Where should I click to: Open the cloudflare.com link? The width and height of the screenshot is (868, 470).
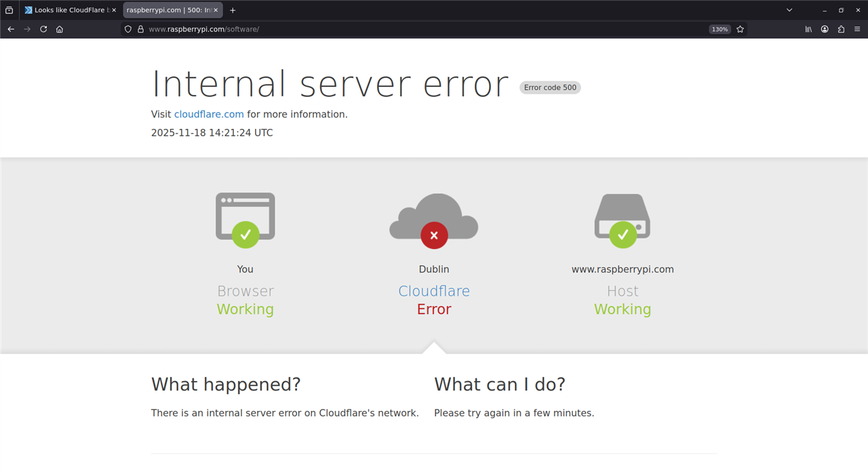click(x=209, y=114)
